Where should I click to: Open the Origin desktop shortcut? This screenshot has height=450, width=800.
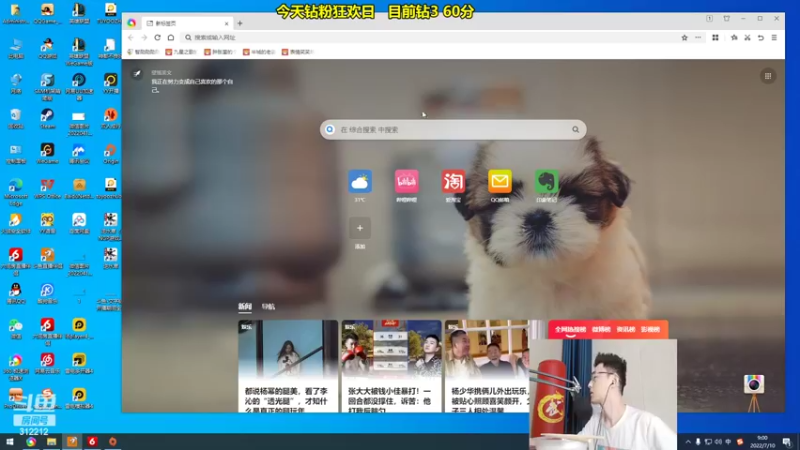click(110, 154)
